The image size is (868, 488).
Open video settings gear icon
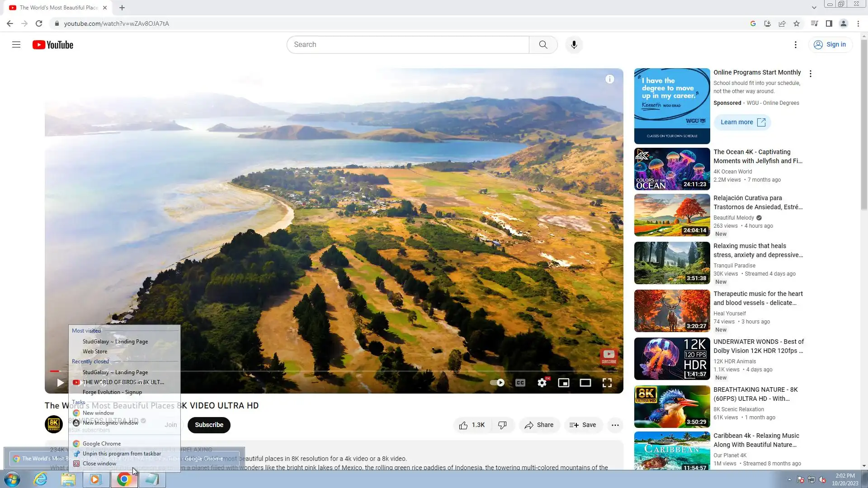tap(542, 383)
